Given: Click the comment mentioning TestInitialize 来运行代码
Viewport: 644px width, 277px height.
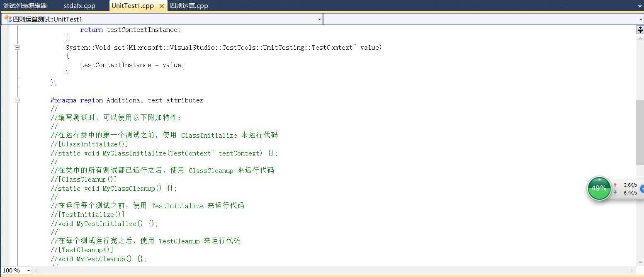Looking at the screenshot, I should [x=148, y=206].
